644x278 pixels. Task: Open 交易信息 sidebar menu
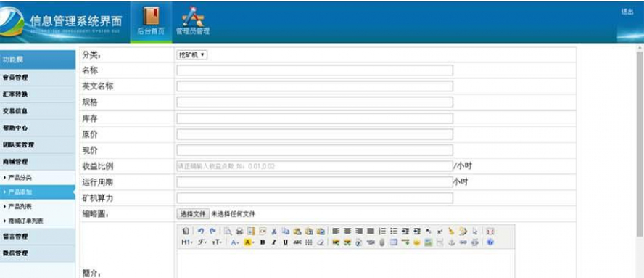[38, 111]
